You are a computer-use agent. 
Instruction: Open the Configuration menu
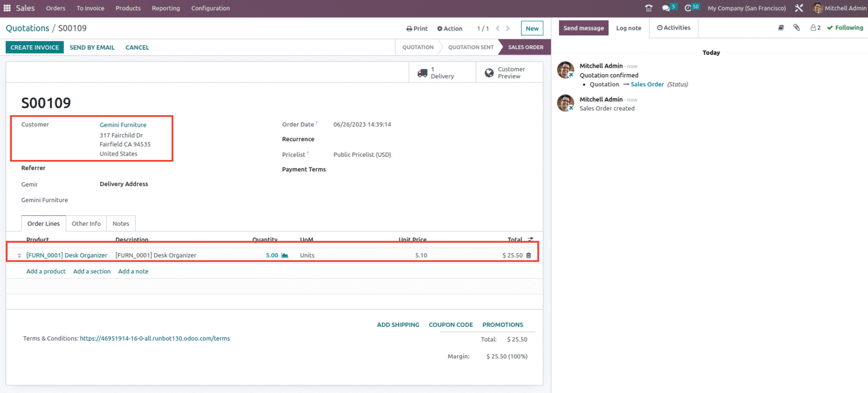coord(211,8)
